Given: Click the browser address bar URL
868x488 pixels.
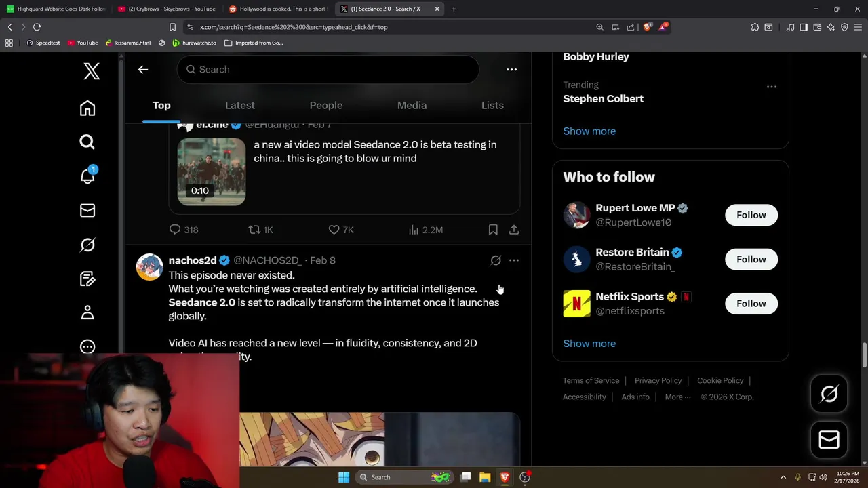Looking at the screenshot, I should click(x=294, y=27).
